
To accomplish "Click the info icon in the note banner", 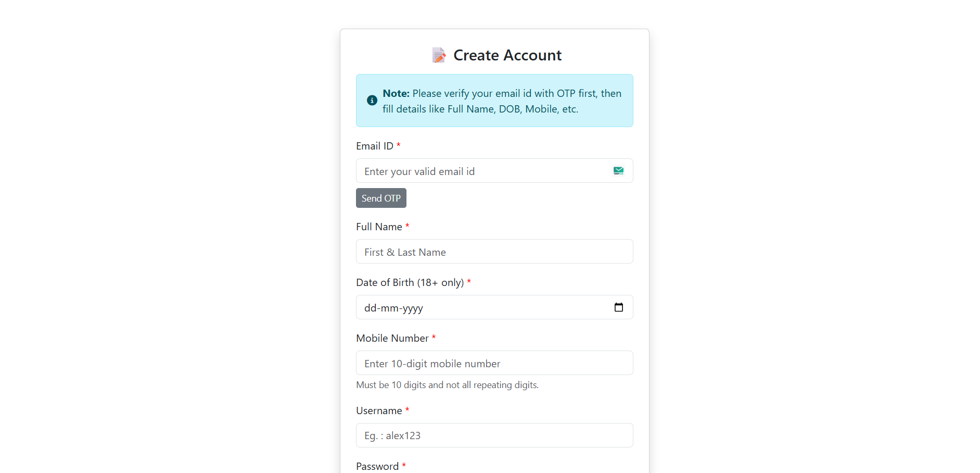I will click(372, 101).
